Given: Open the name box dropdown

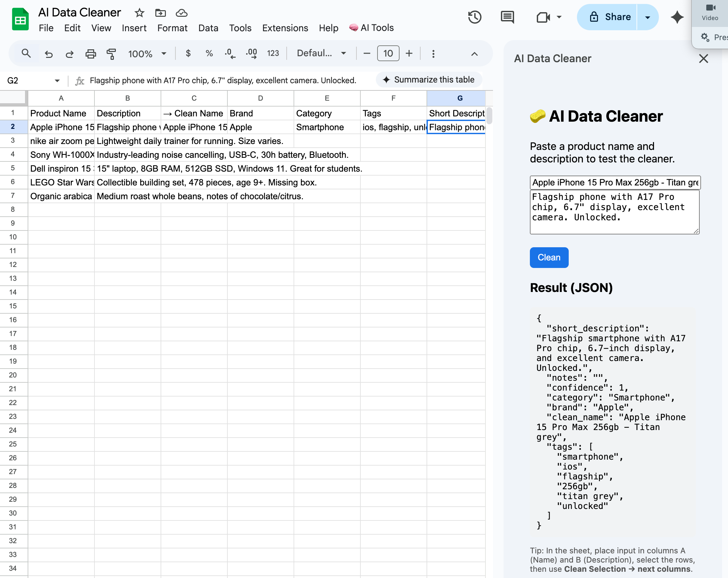Looking at the screenshot, I should tap(57, 80).
